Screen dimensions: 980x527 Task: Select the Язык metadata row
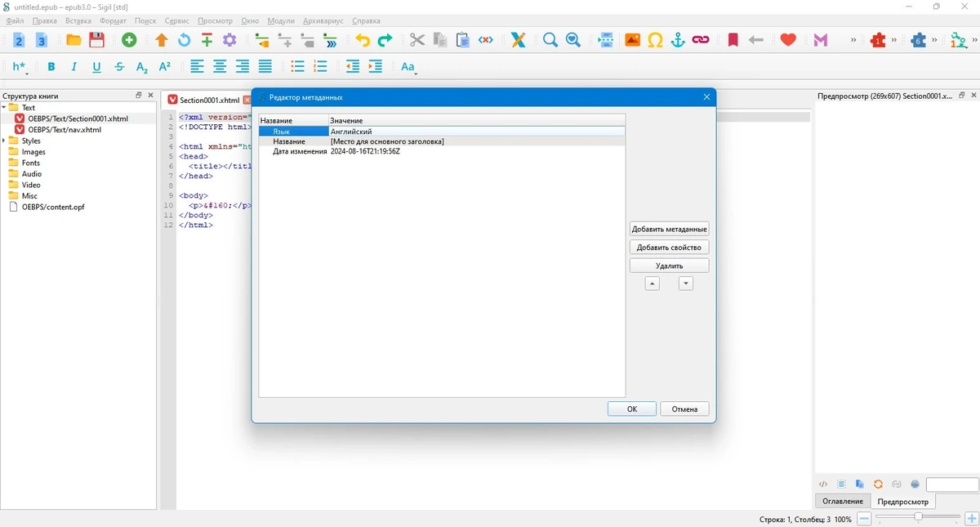(x=442, y=131)
